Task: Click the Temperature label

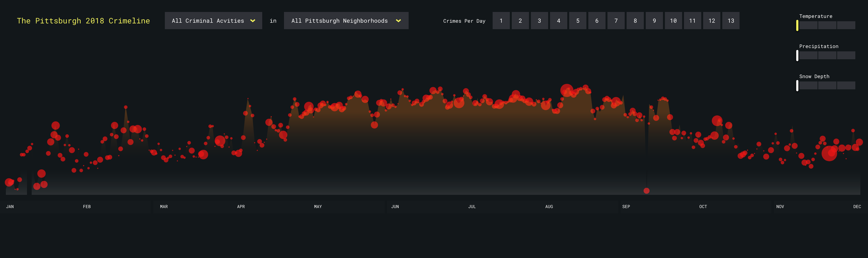Action: point(816,16)
